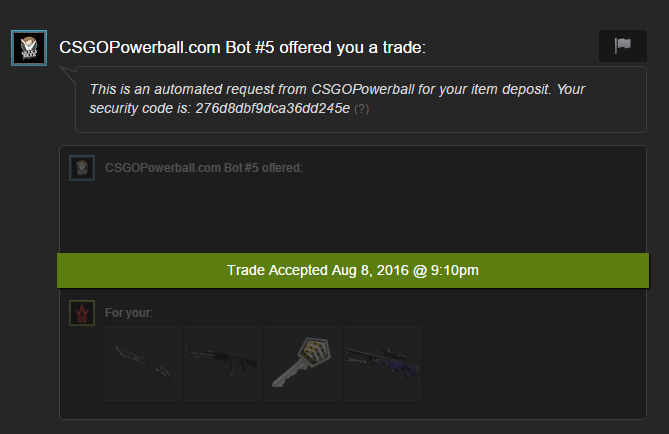The image size is (669, 434).
Task: Select the knife item in your items
Action: click(143, 364)
